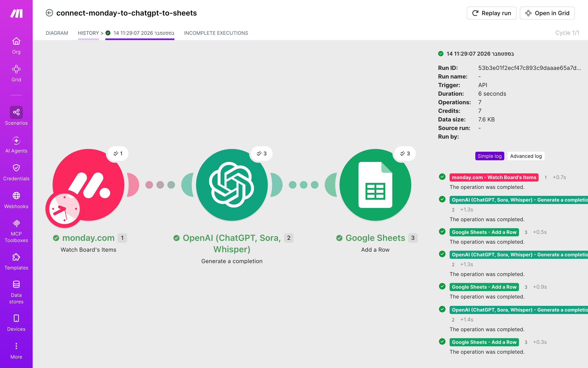Go to Scenarios in the sidebar
The height and width of the screenshot is (368, 588).
16,116
